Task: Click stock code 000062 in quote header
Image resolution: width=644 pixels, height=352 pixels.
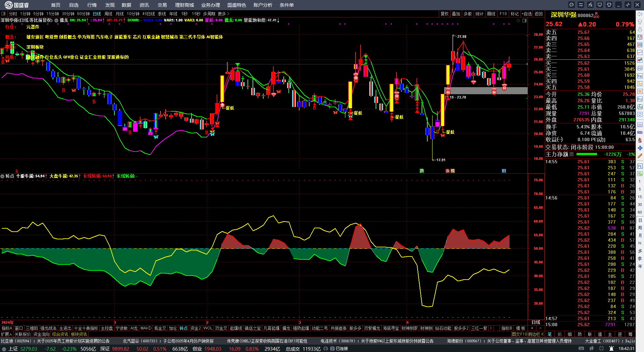Action: [x=586, y=15]
